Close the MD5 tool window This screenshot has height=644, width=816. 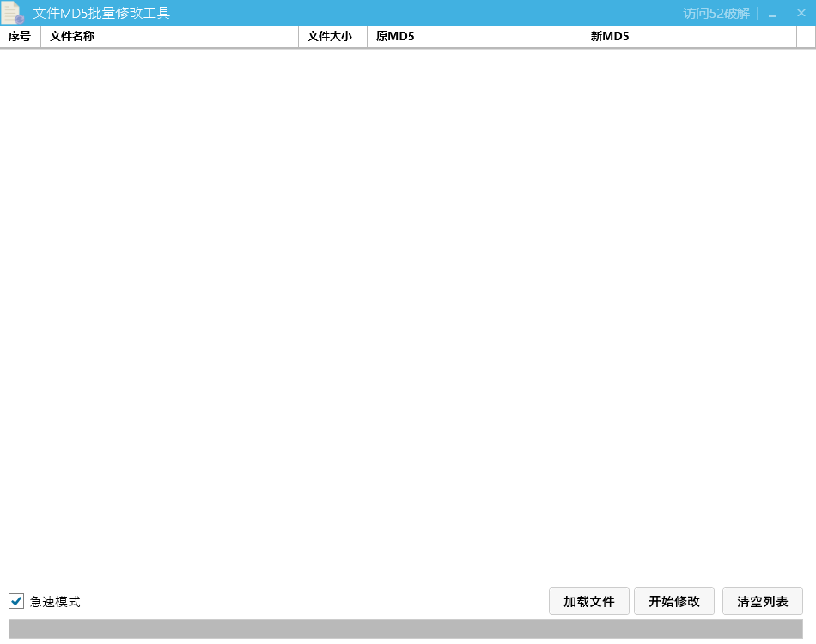click(801, 13)
